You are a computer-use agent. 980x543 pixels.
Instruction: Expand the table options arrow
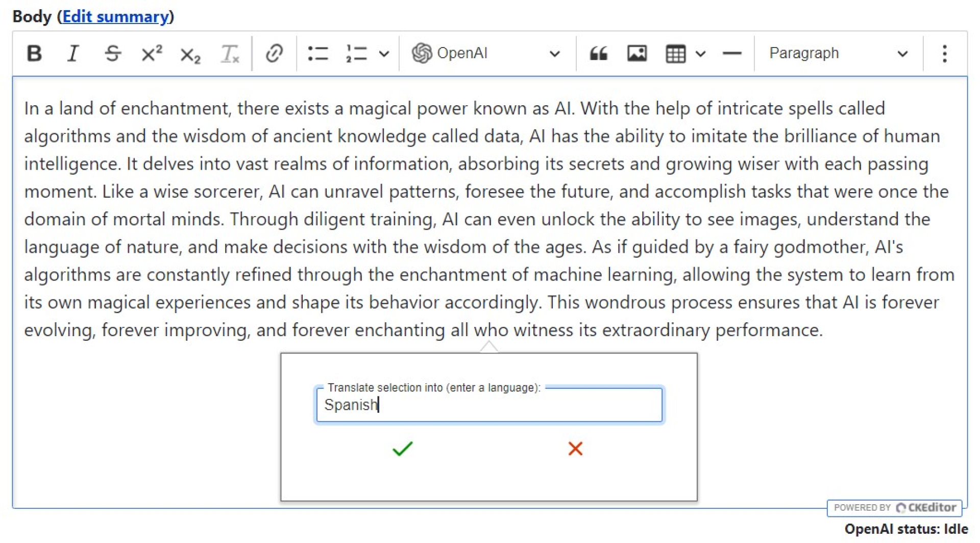click(700, 53)
